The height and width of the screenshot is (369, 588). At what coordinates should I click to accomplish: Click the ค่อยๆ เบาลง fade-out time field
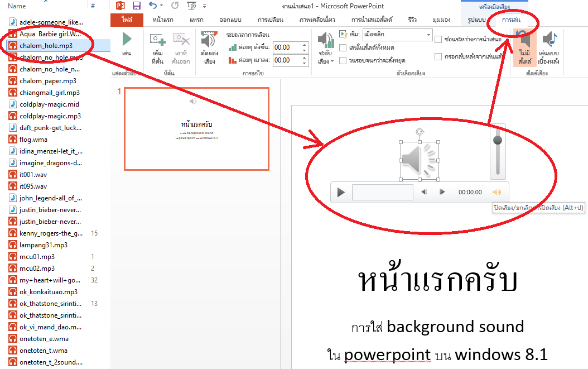pyautogui.click(x=287, y=60)
